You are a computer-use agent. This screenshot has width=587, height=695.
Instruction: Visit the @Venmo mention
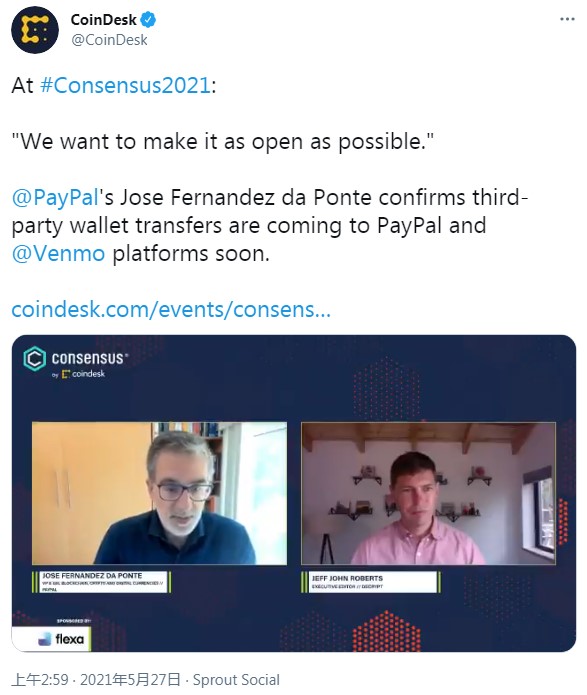pos(58,254)
